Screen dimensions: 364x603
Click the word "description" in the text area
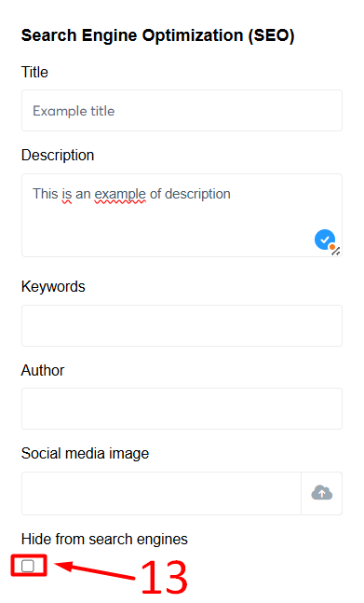(x=197, y=194)
